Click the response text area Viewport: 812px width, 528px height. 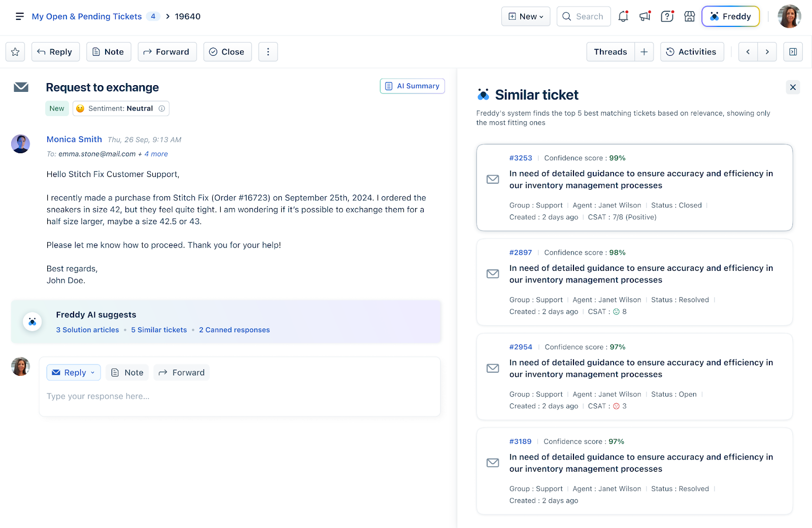[240, 397]
